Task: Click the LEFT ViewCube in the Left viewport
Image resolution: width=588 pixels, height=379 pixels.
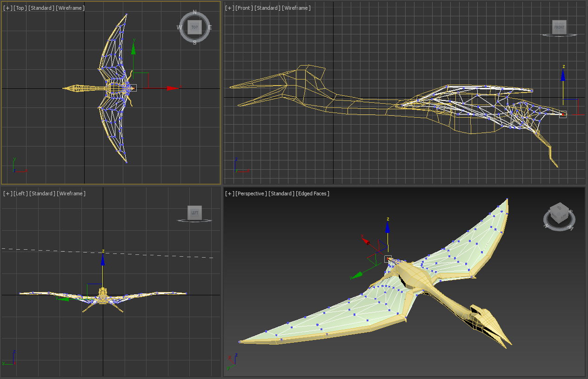Action: (x=194, y=213)
